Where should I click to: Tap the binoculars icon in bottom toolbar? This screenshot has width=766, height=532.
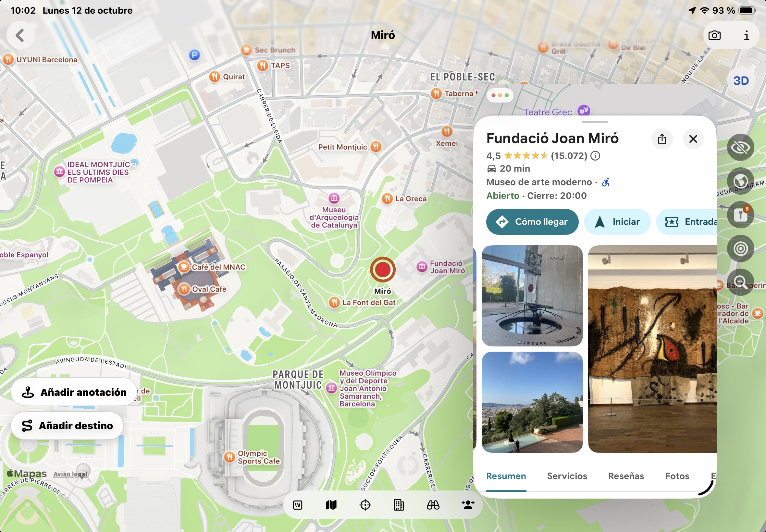point(433,505)
